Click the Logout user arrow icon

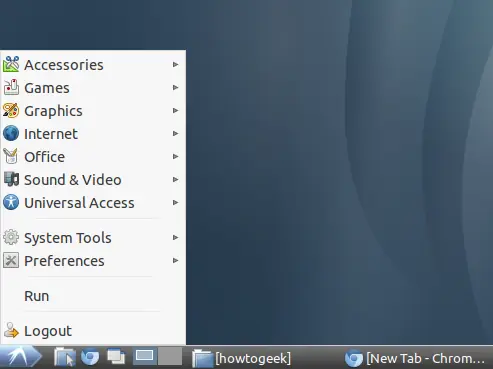[x=11, y=330]
